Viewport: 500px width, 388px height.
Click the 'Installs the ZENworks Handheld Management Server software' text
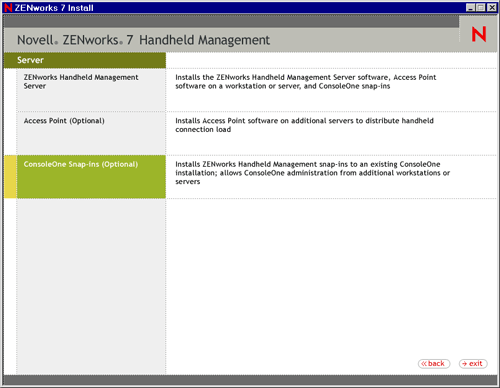[x=305, y=82]
